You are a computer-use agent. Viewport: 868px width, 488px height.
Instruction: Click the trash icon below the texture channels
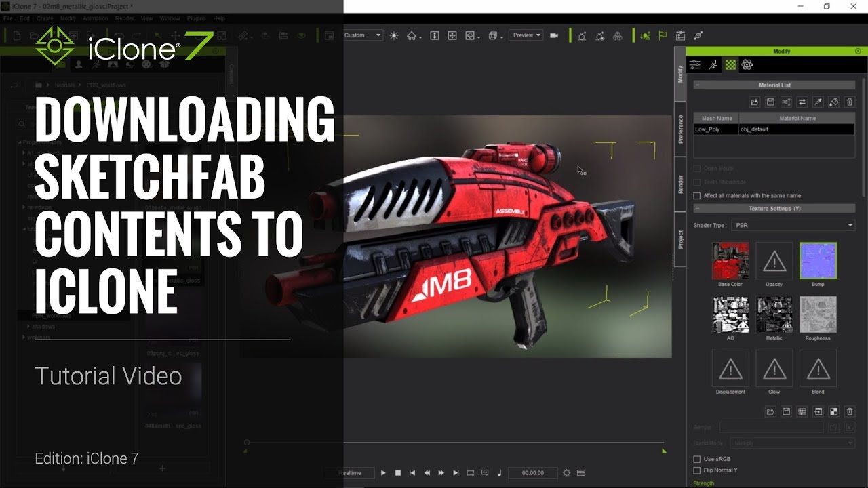[850, 411]
